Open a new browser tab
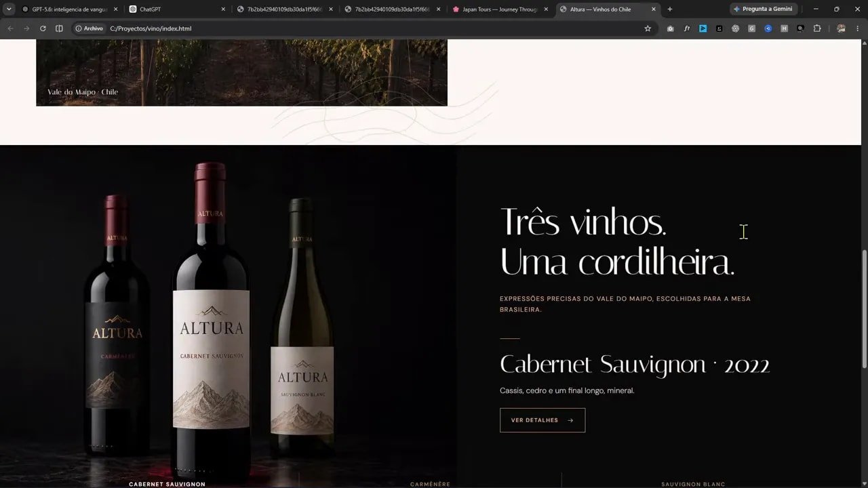 pos(670,9)
